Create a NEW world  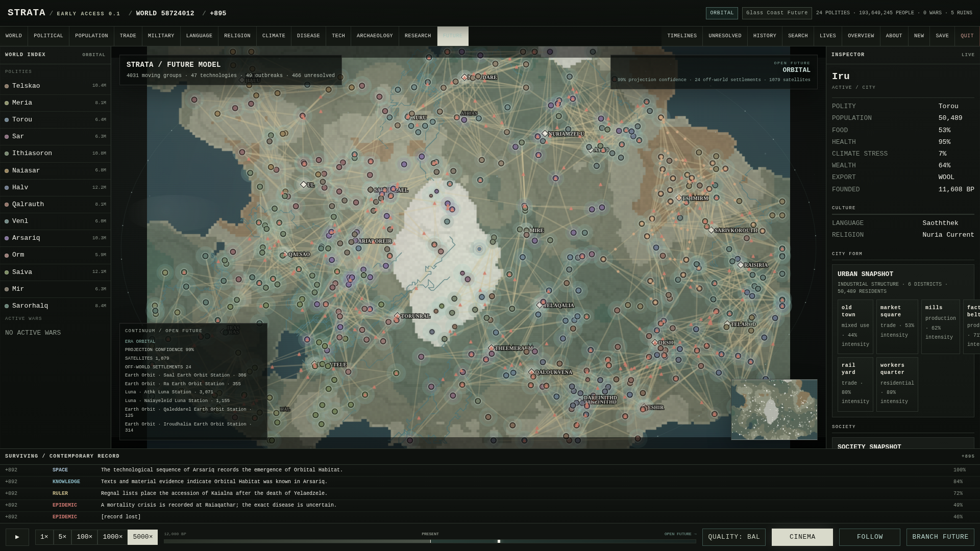point(919,36)
